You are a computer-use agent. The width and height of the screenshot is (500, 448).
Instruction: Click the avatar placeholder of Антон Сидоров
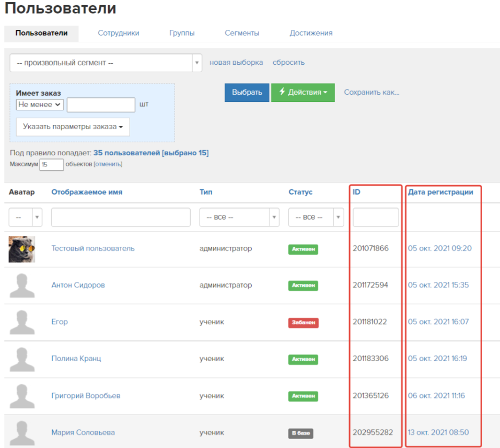tap(22, 285)
